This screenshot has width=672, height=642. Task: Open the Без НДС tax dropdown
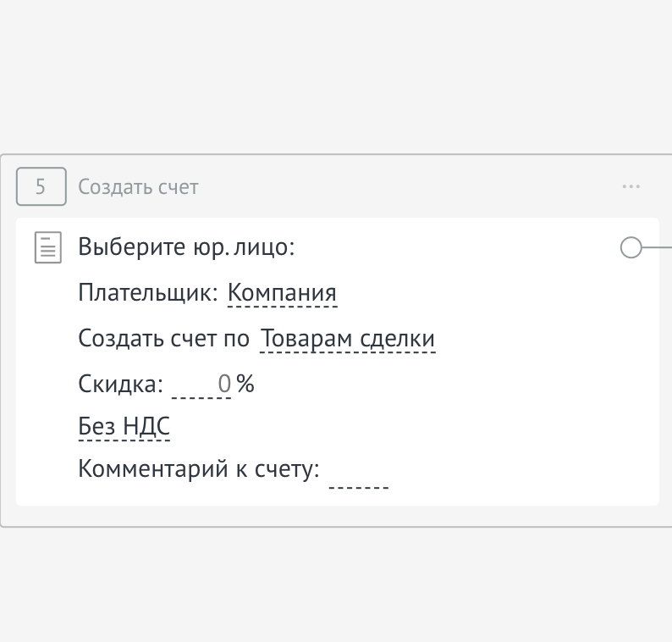pos(124,428)
